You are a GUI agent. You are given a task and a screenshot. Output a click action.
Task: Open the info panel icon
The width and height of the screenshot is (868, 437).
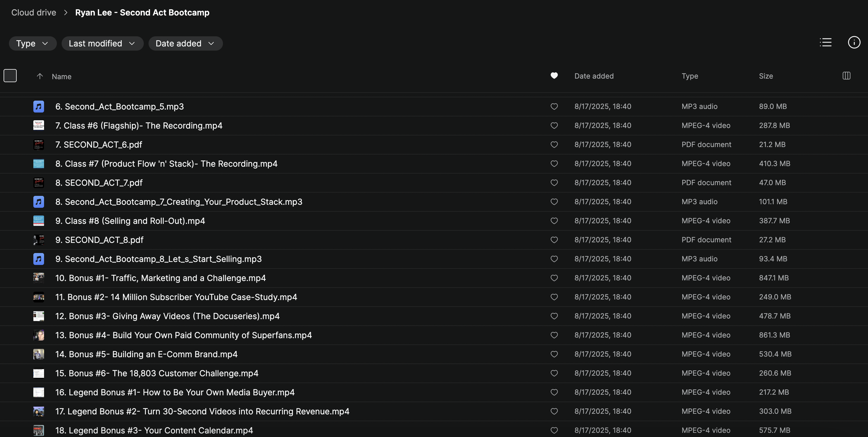pyautogui.click(x=854, y=43)
